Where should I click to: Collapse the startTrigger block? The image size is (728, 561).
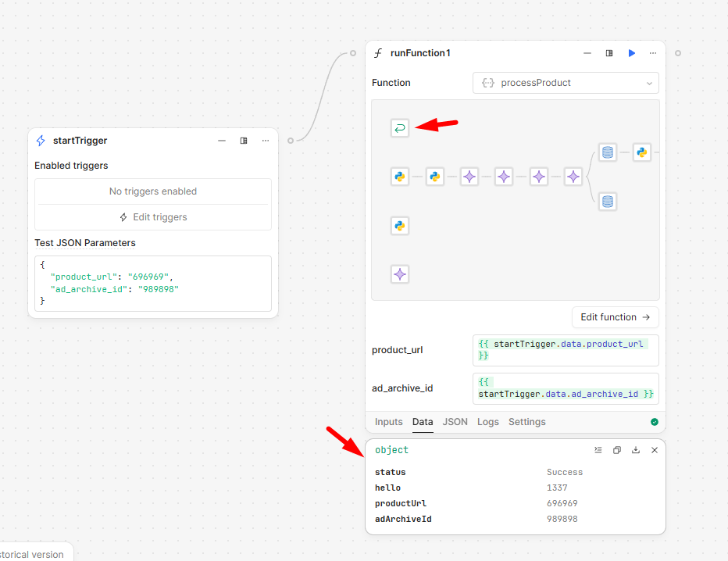(x=222, y=141)
